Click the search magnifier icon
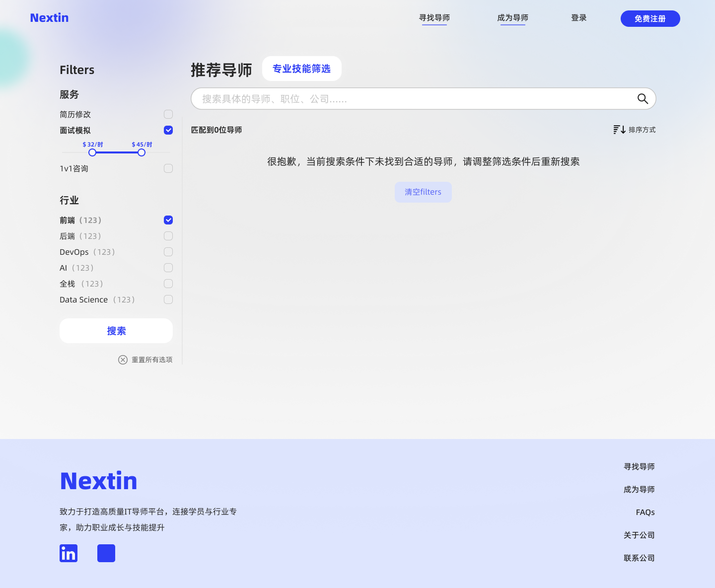Image resolution: width=715 pixels, height=588 pixels. pos(643,99)
